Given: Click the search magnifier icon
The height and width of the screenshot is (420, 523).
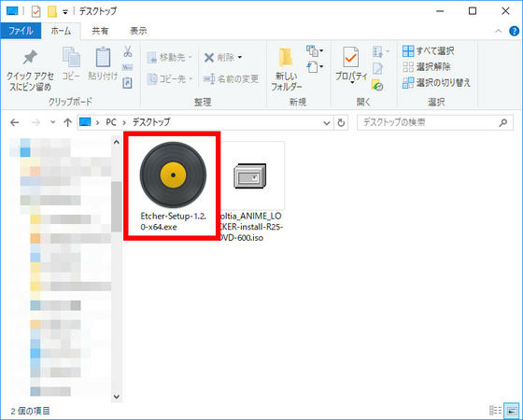Looking at the screenshot, I should pos(503,122).
